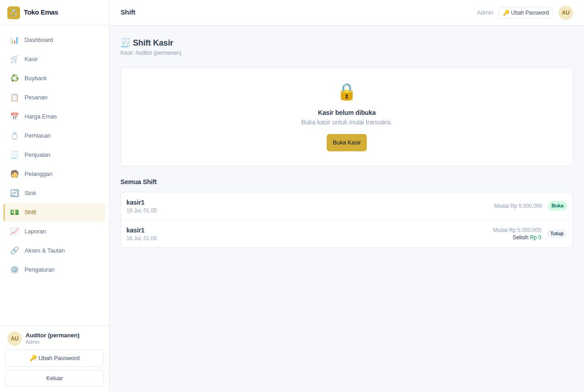The image size is (584, 392).
Task: Select the Pesanan clipboard icon
Action: [x=15, y=98]
